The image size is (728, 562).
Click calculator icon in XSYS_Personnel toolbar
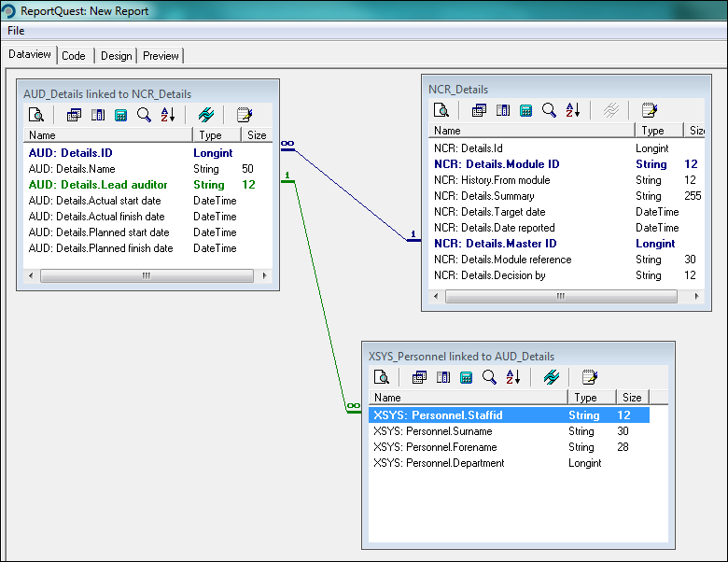[466, 377]
